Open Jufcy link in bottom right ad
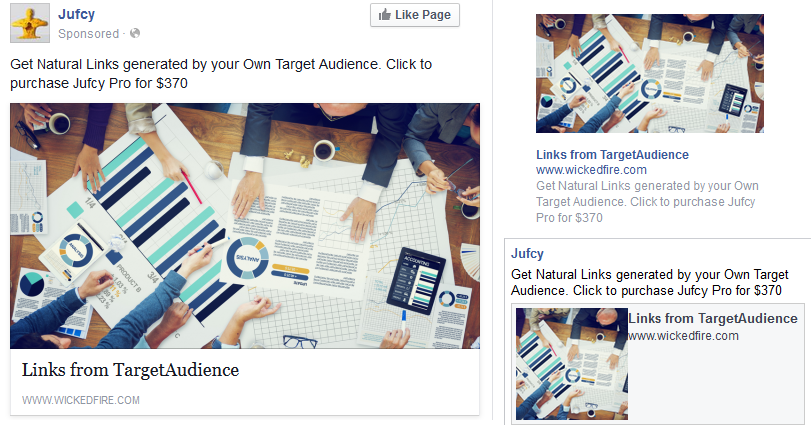 (527, 253)
